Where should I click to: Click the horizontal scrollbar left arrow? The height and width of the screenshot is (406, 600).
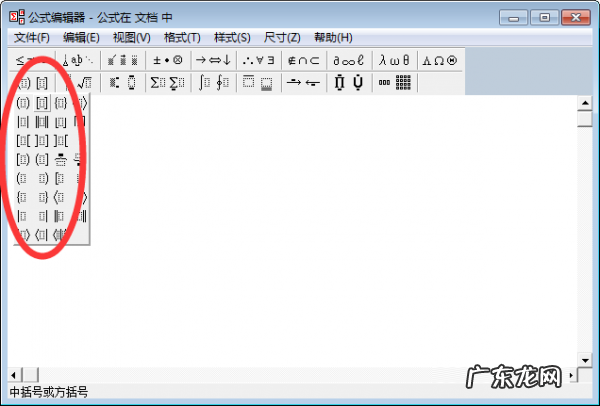pyautogui.click(x=14, y=375)
